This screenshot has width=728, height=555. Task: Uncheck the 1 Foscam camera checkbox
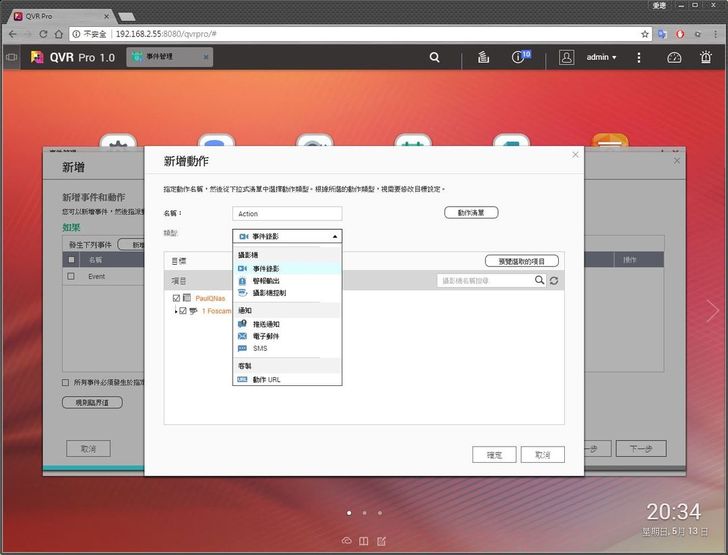tap(183, 311)
